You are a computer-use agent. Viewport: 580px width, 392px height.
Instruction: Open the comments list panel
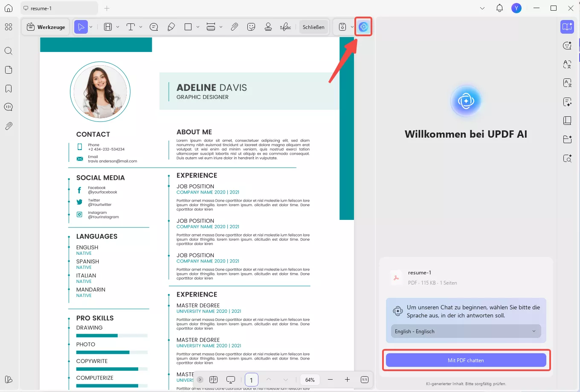coord(9,107)
